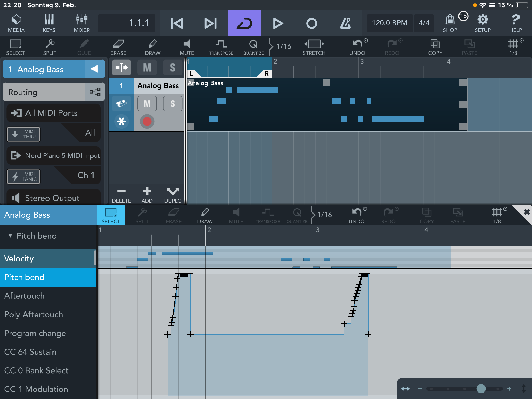Open Nord Piano 5 MIDI Input selector

click(x=54, y=155)
